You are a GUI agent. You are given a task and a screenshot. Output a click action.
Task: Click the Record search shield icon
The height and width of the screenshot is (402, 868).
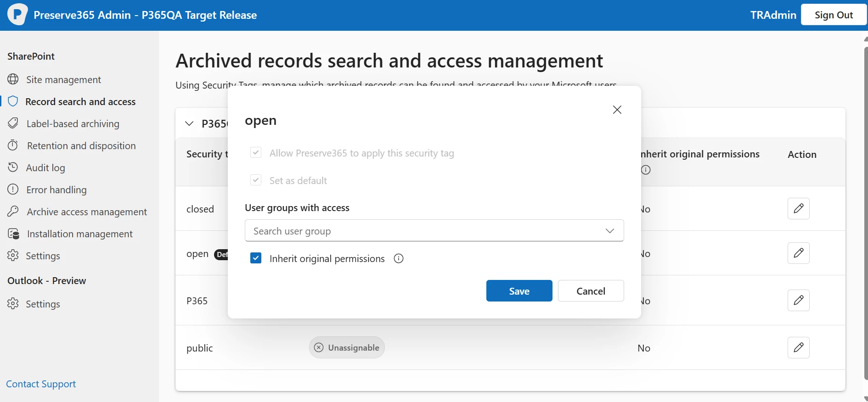(x=13, y=101)
